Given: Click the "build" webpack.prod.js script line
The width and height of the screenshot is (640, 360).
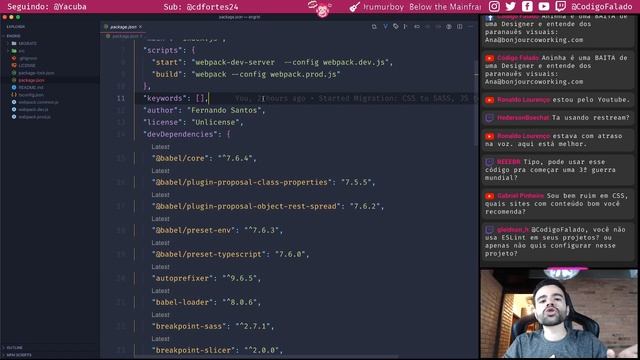Looking at the screenshot, I should [x=246, y=74].
